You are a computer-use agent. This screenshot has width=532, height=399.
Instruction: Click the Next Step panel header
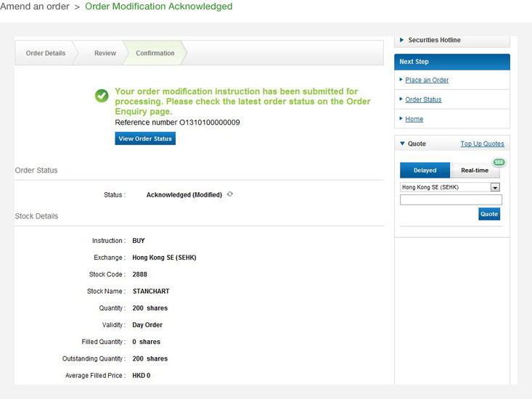coord(452,62)
